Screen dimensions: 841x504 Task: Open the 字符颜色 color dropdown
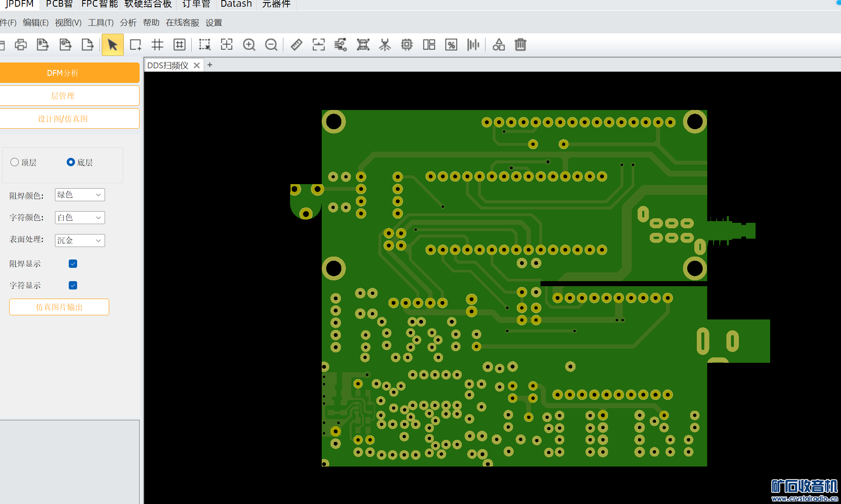click(80, 217)
